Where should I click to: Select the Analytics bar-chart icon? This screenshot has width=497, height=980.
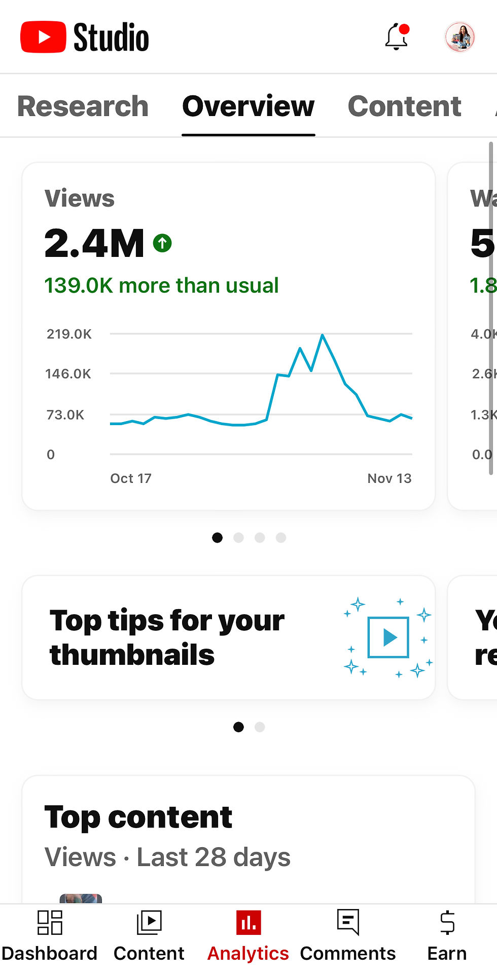[x=248, y=922]
